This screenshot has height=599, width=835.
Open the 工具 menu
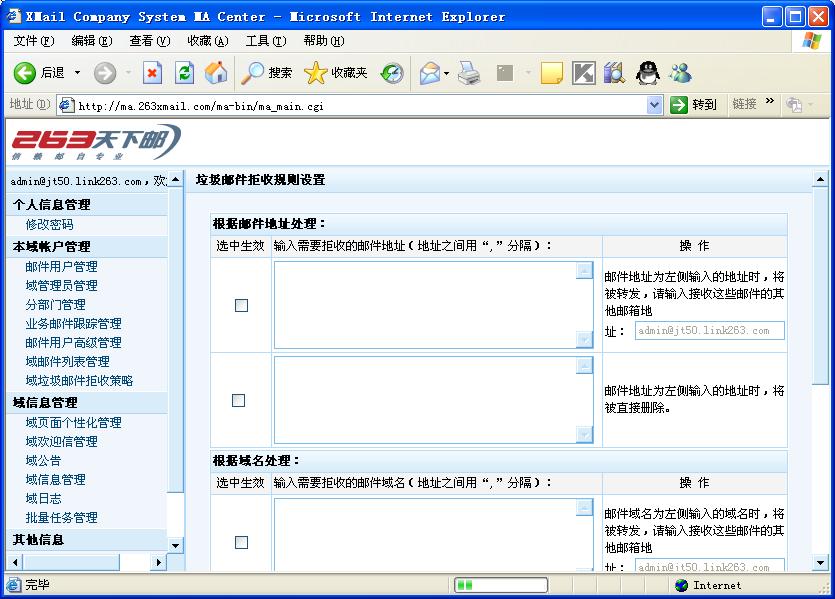(x=266, y=41)
